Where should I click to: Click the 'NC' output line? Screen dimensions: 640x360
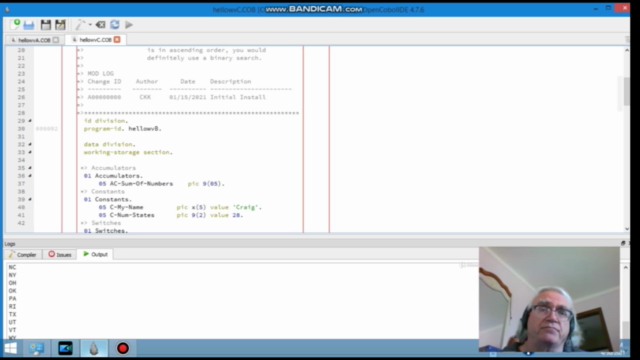12,267
